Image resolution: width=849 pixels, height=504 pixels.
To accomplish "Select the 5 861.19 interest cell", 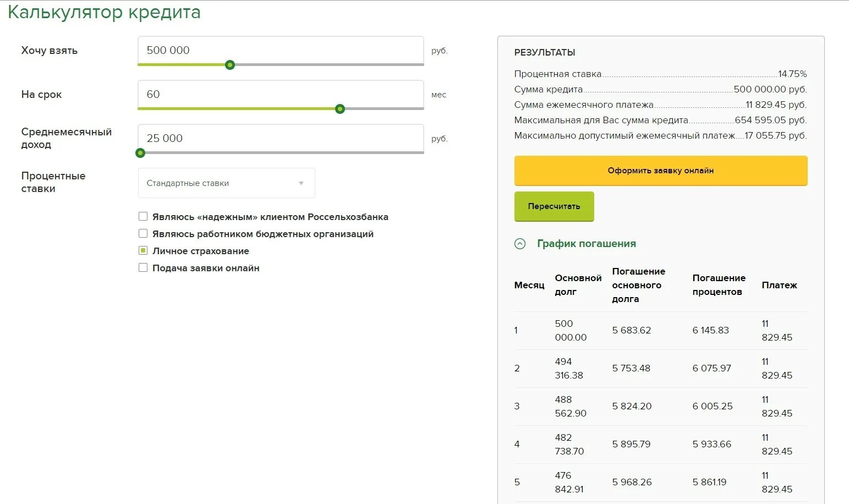I will (709, 482).
